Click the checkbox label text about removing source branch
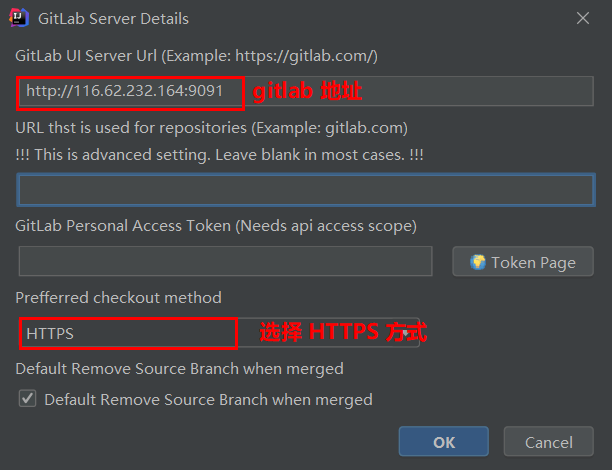 [208, 400]
